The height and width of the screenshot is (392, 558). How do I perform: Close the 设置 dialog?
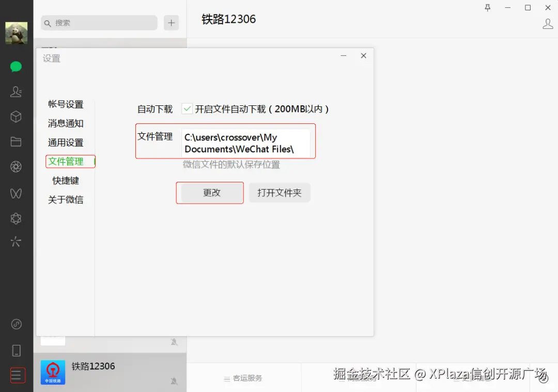(x=363, y=55)
